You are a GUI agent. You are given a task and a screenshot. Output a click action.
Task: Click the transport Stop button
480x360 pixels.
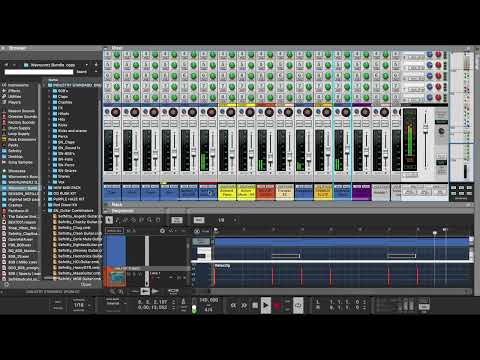click(255, 305)
